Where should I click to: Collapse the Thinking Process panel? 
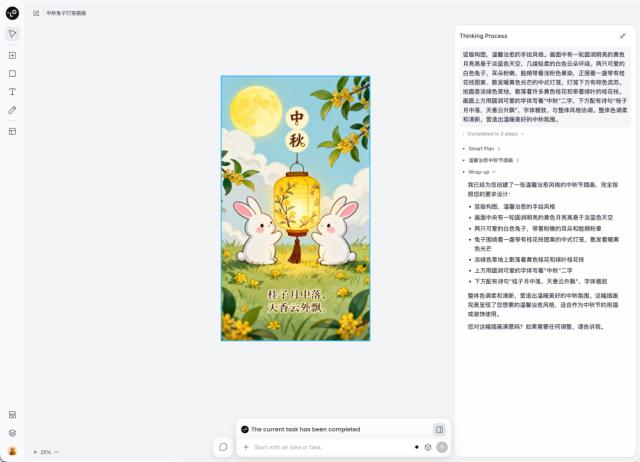623,36
